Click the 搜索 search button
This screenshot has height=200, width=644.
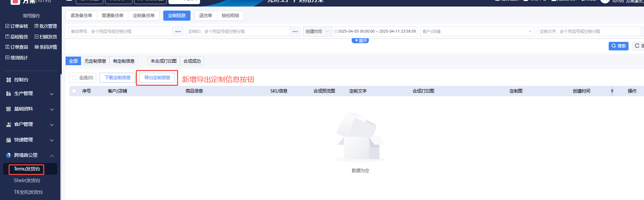point(618,46)
